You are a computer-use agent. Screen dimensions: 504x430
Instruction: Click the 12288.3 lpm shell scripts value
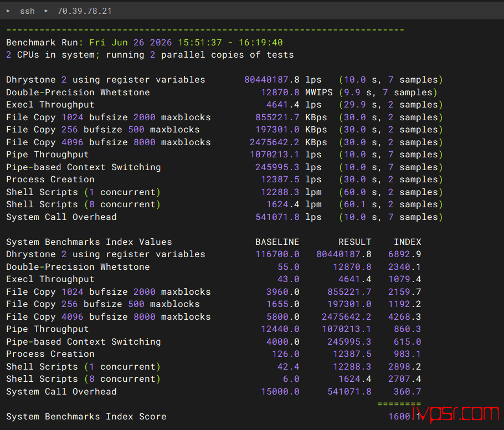click(291, 192)
